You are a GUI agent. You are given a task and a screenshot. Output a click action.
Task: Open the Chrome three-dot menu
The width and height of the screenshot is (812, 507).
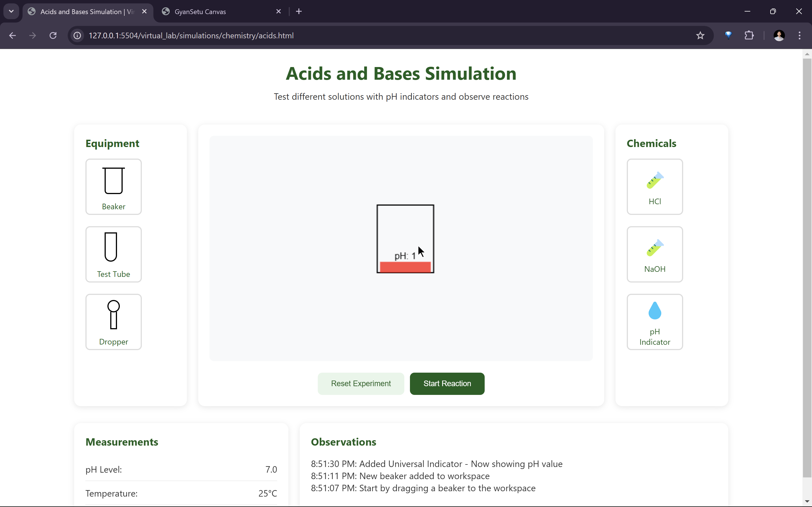(x=799, y=35)
